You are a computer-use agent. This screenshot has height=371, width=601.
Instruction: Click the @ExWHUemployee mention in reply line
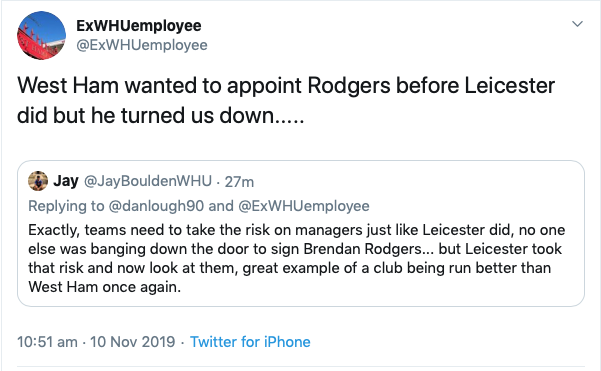(304, 206)
